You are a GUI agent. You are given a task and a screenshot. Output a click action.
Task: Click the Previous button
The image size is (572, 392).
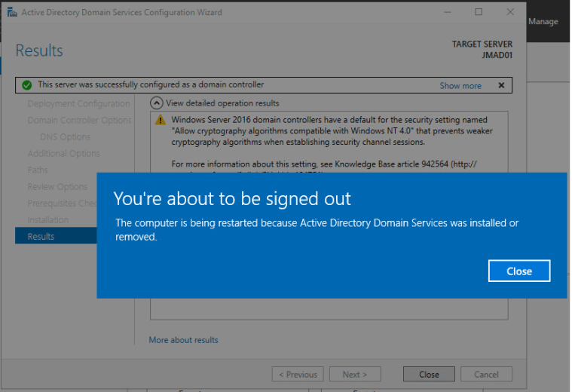pyautogui.click(x=297, y=375)
